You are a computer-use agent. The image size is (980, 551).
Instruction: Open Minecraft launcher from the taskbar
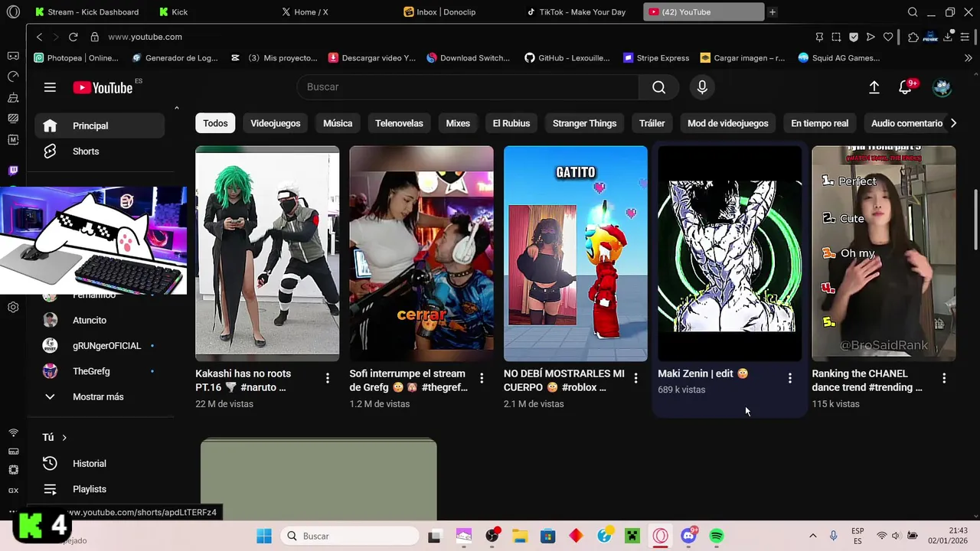click(632, 536)
